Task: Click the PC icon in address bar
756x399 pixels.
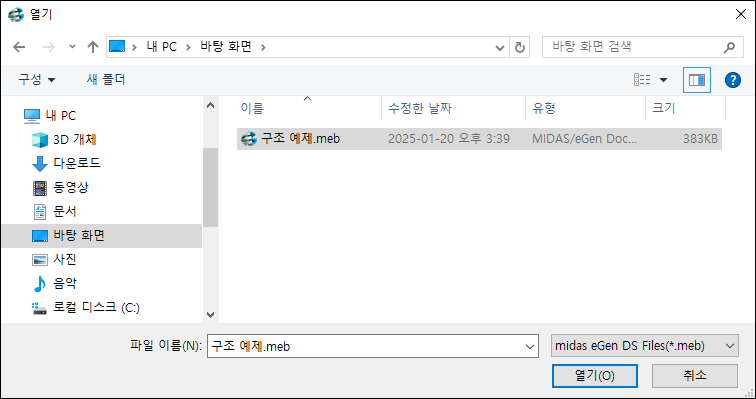Action: click(117, 47)
